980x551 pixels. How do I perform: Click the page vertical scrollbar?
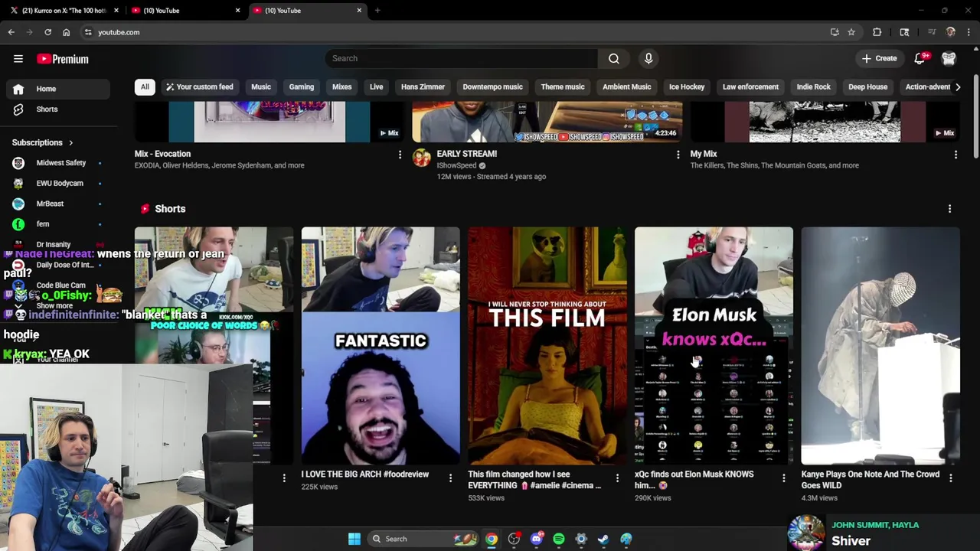pyautogui.click(x=975, y=116)
